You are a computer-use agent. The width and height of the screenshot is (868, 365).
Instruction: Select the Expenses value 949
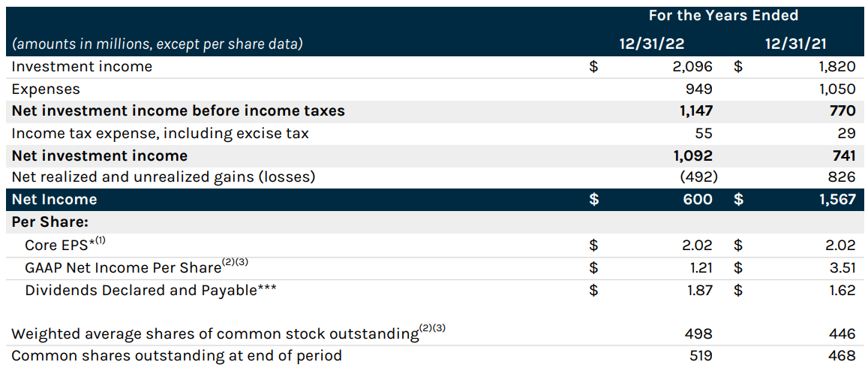(x=698, y=89)
